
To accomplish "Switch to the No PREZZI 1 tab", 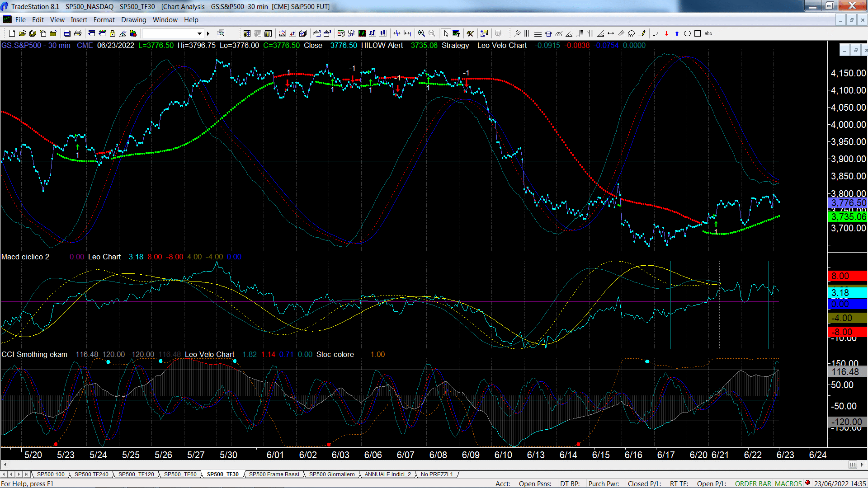I will [x=437, y=474].
